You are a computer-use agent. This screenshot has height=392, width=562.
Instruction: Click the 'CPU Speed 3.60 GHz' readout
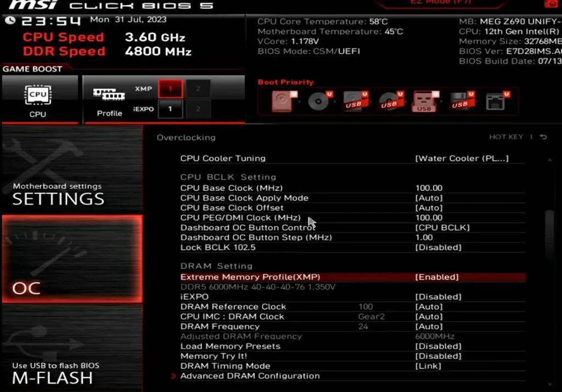[104, 37]
